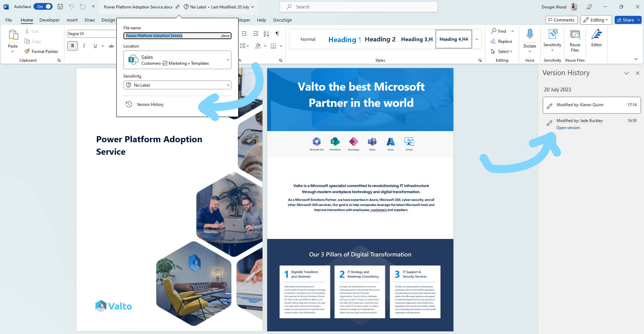The width and height of the screenshot is (644, 334).
Task: Open the DocuSign tab
Action: coord(282,20)
